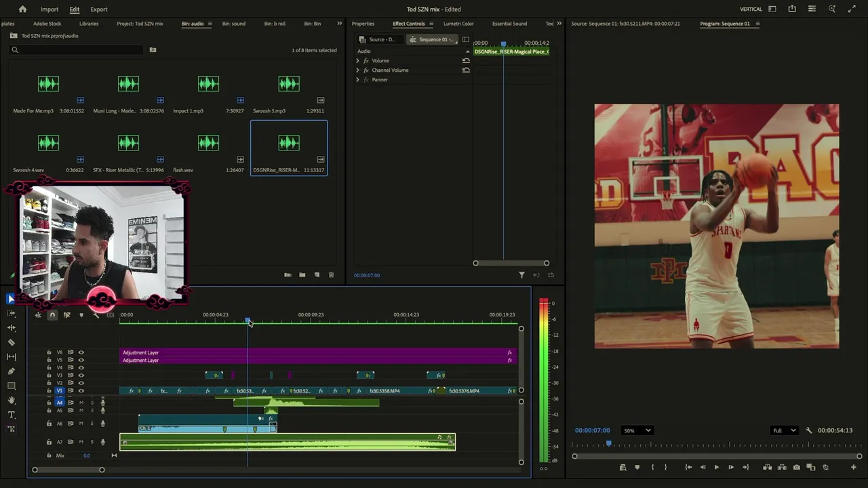Toggle Snap in timeline magnet icon
The image size is (868, 488).
(52, 314)
